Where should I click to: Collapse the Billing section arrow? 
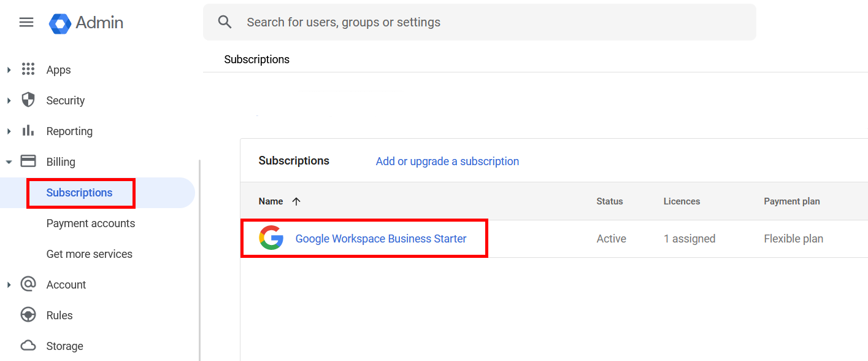(9, 162)
